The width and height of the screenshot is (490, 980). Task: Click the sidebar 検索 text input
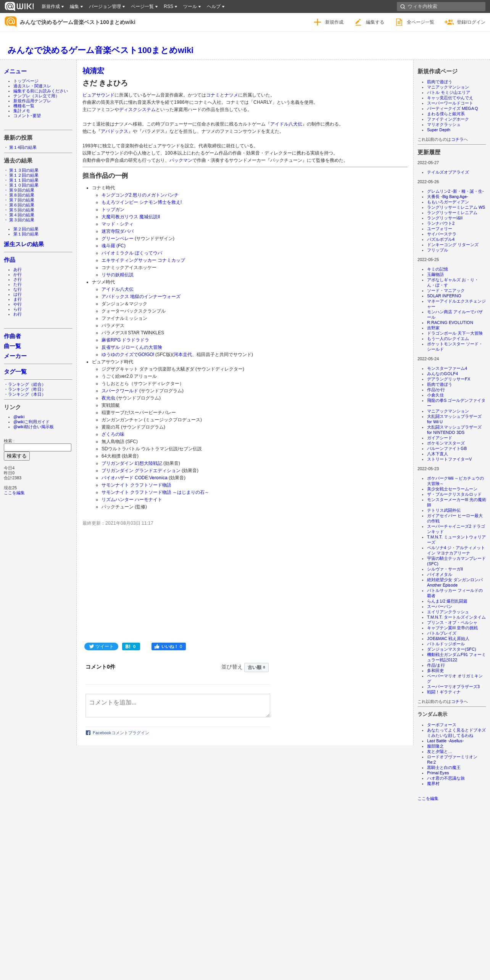(37, 448)
